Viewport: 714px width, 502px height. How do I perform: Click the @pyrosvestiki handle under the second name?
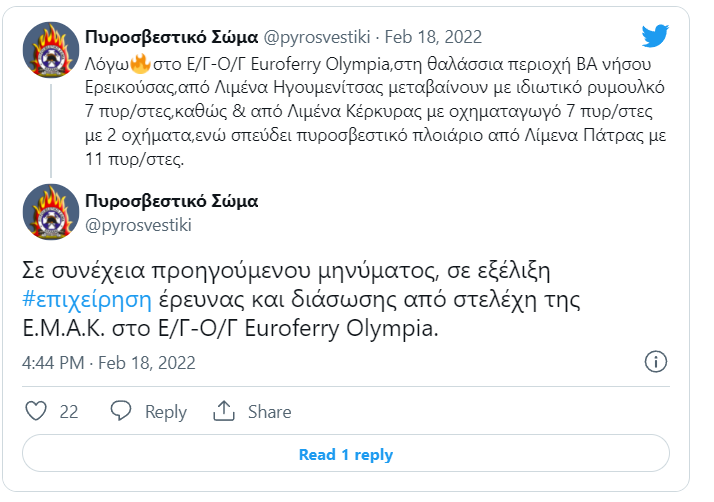[134, 225]
